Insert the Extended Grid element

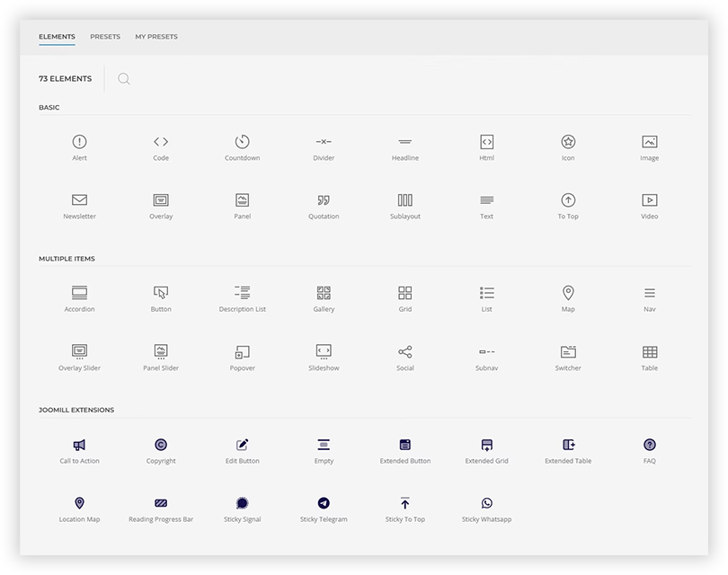pyautogui.click(x=486, y=451)
